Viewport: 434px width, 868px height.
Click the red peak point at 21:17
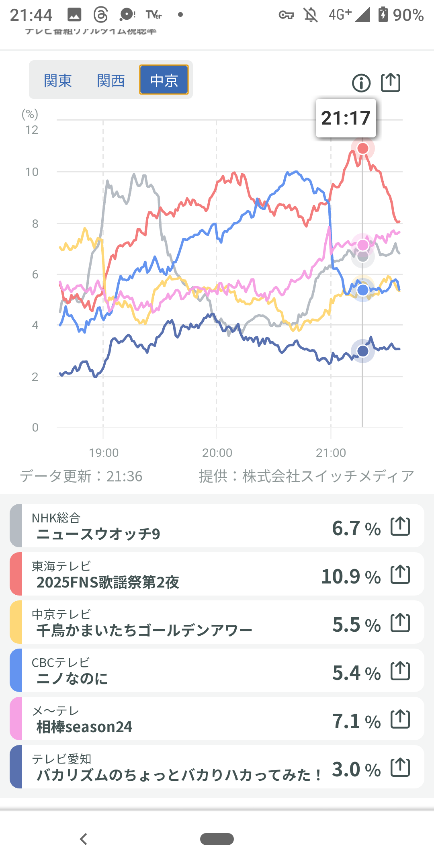(363, 149)
